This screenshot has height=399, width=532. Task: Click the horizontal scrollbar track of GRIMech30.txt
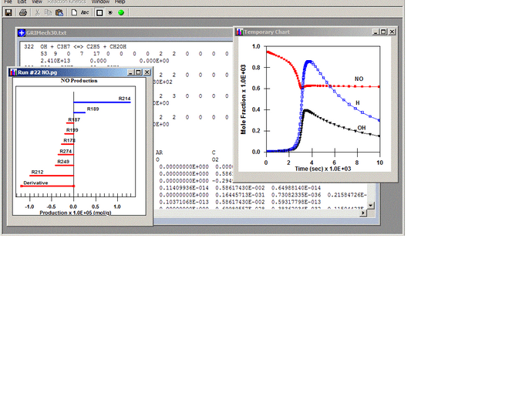tap(258, 213)
